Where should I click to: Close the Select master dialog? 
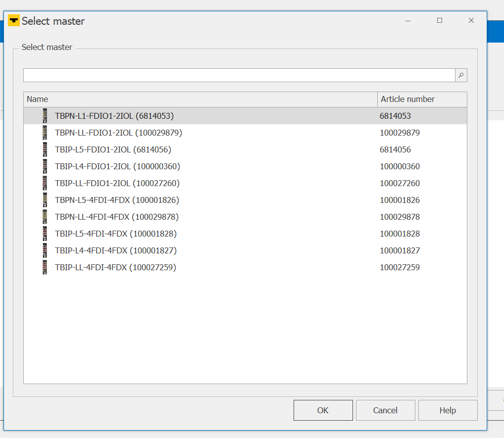pos(471,21)
